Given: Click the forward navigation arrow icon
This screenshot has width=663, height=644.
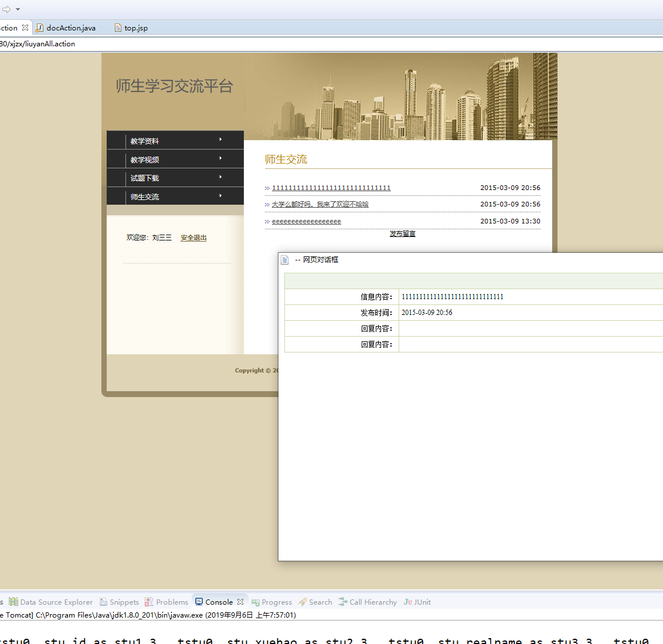Looking at the screenshot, I should 6,9.
